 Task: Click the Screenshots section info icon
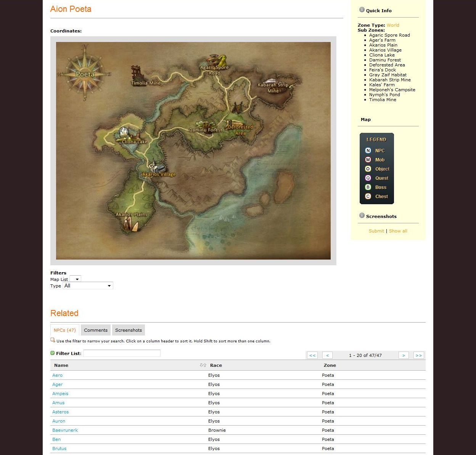[x=362, y=216]
